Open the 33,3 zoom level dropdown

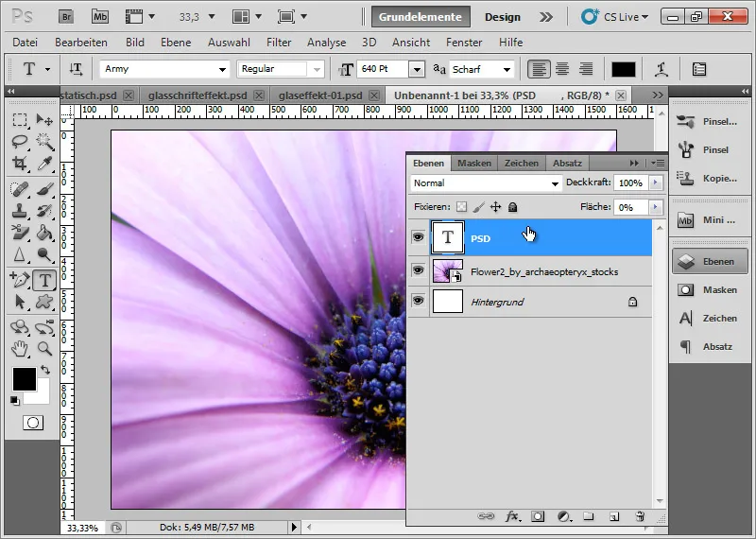(211, 17)
